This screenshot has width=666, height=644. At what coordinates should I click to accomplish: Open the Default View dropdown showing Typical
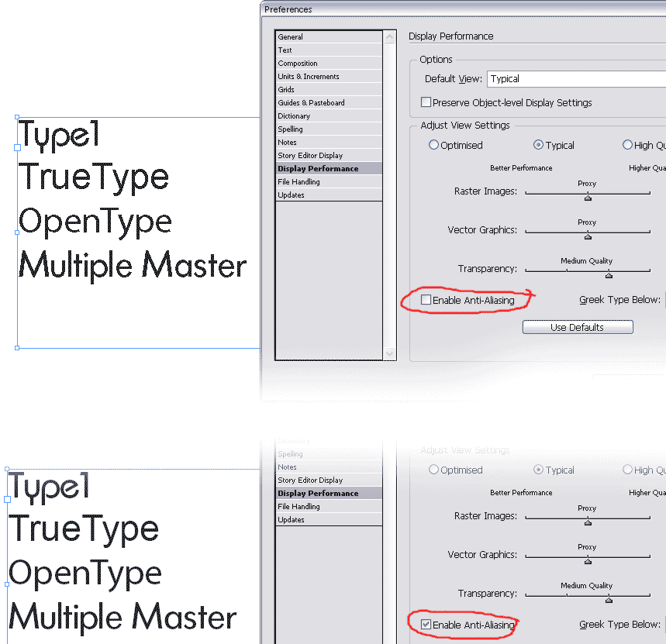(x=576, y=79)
